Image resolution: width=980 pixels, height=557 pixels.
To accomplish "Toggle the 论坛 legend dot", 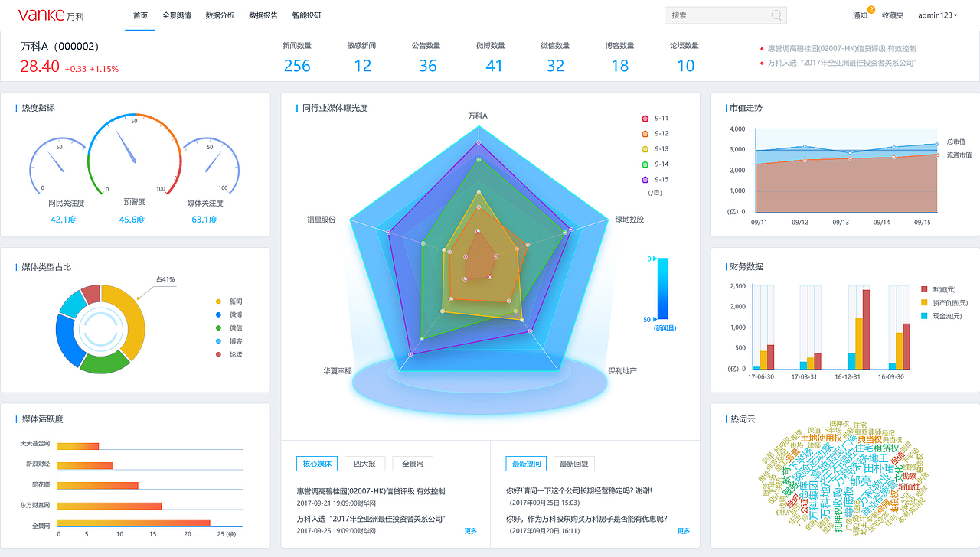I will point(218,354).
